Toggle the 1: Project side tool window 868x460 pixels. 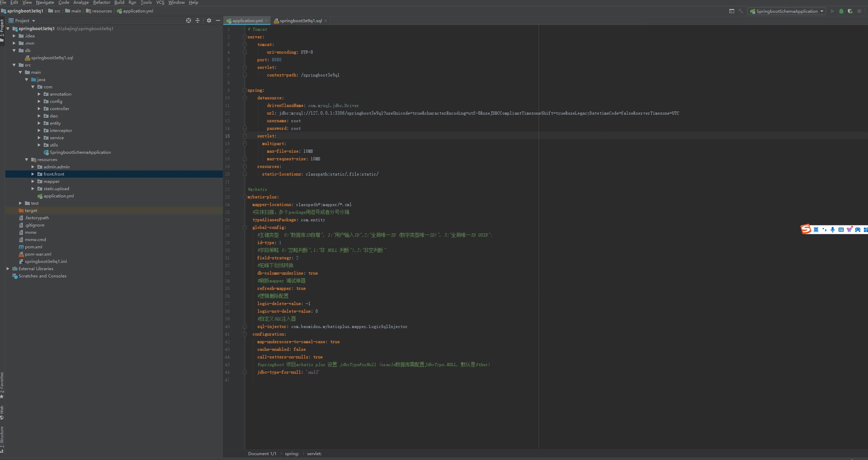(x=2, y=30)
